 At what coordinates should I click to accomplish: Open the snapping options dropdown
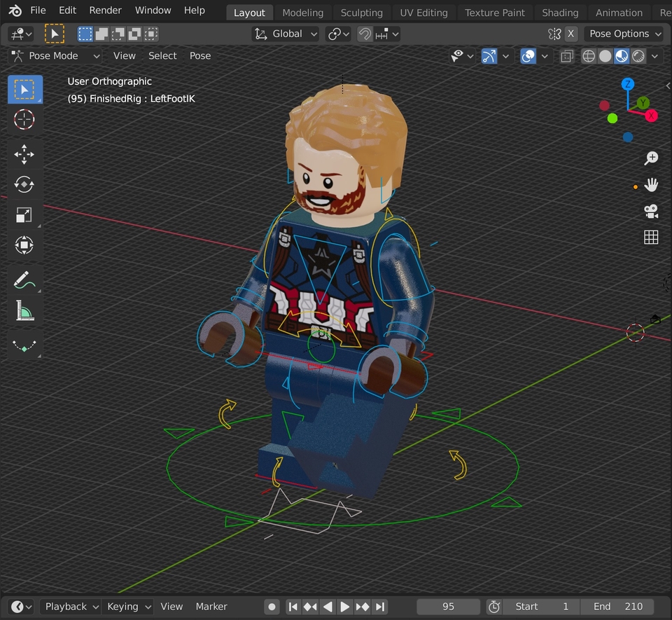[387, 34]
